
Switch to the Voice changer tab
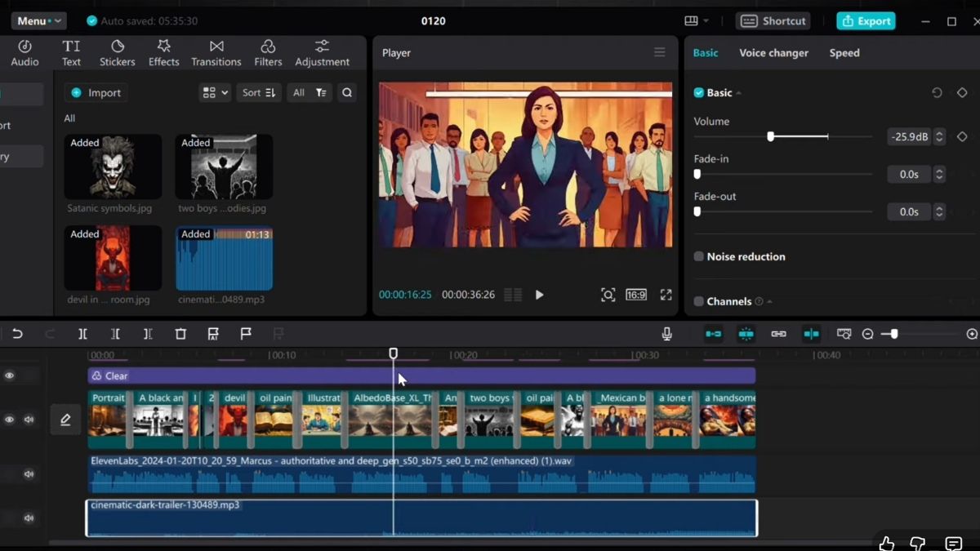pyautogui.click(x=773, y=52)
